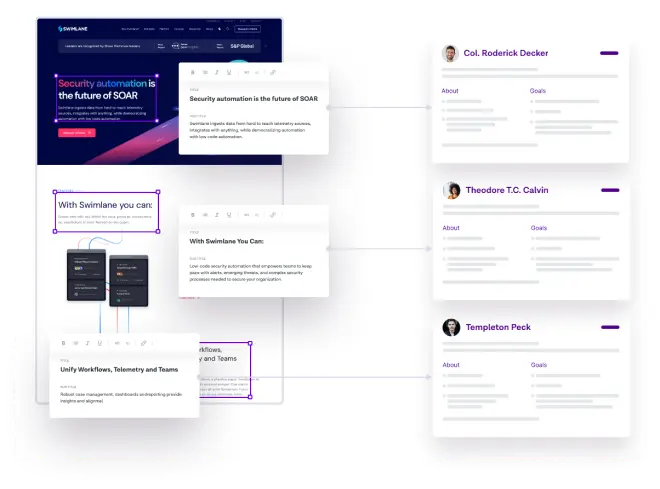Click link icon in With Swimlane You Can editor

273,214
